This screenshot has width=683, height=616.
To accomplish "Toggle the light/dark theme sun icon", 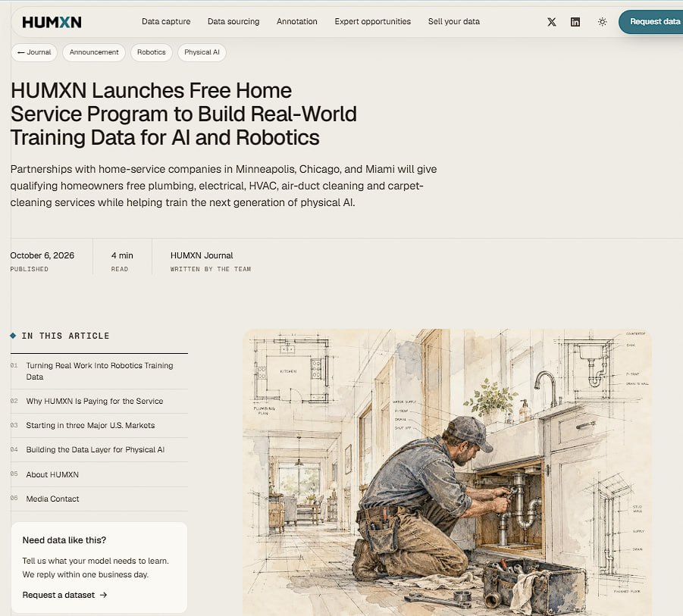I will tap(603, 22).
